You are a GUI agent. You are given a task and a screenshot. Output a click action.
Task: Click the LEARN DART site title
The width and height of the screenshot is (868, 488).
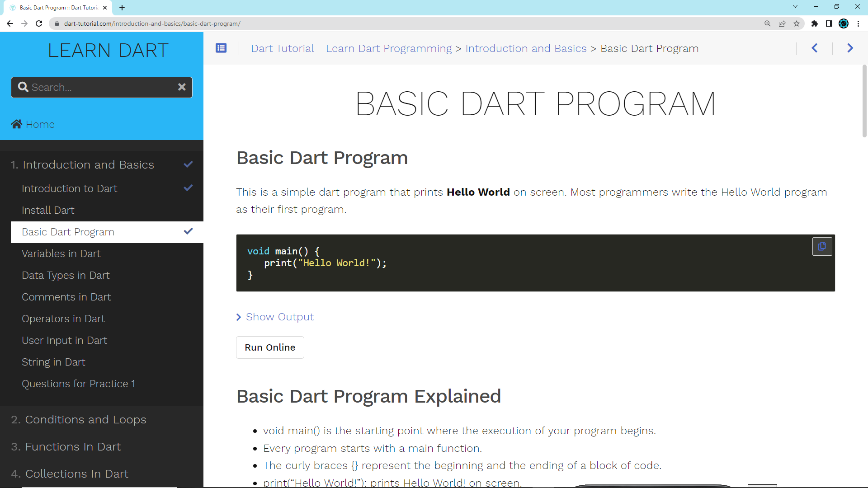tap(108, 50)
